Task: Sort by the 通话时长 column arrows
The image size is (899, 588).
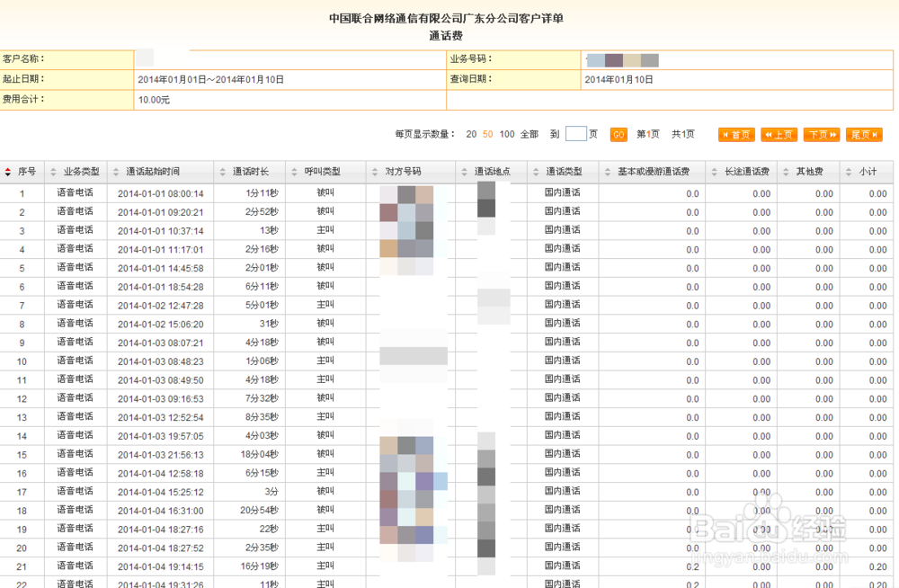Action: (222, 172)
